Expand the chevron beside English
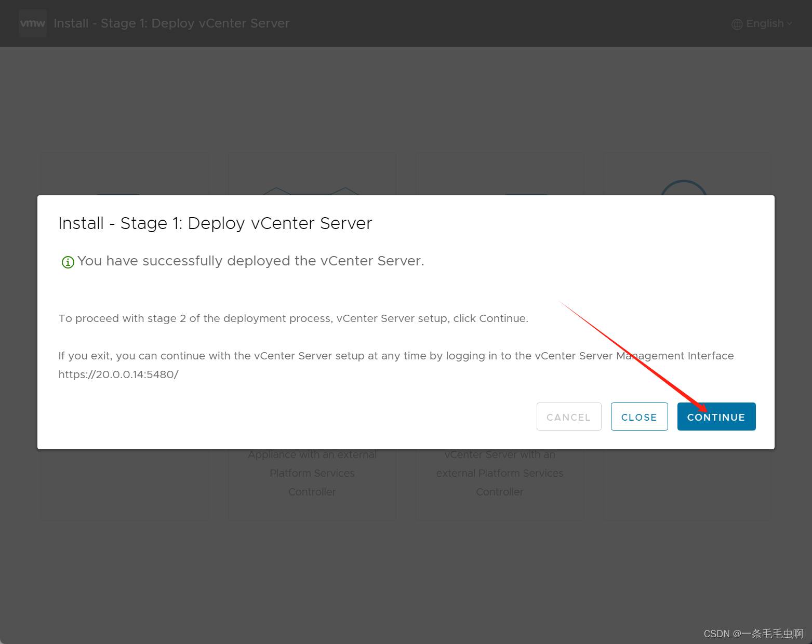 [x=790, y=23]
